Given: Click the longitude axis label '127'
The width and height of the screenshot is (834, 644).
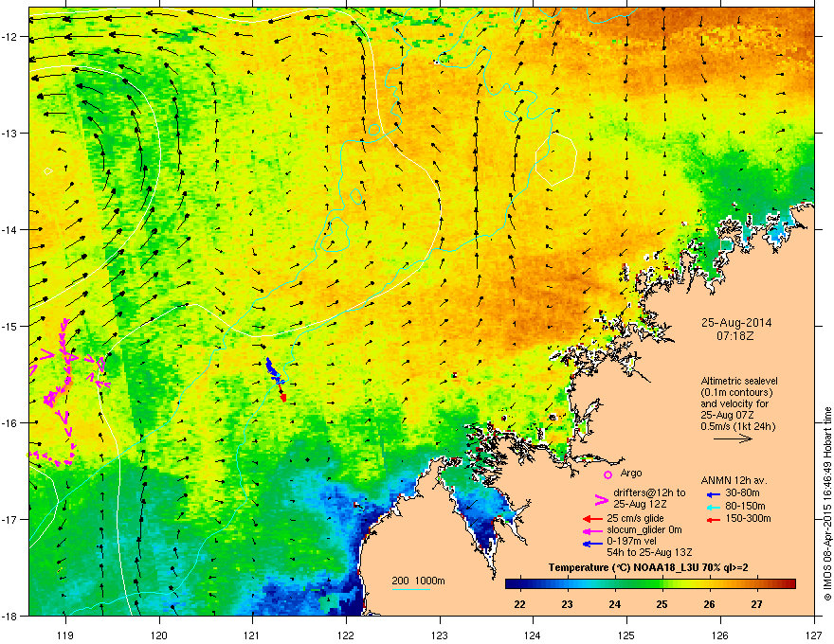Looking at the screenshot, I should 814,635.
